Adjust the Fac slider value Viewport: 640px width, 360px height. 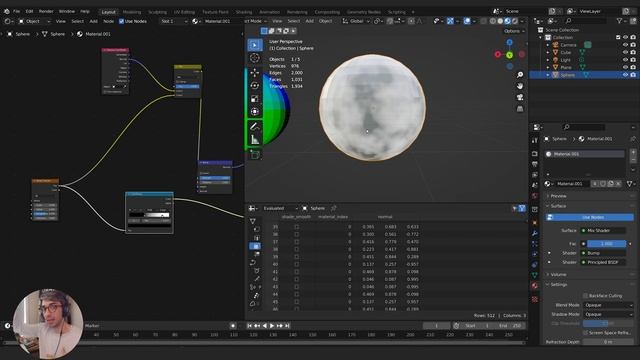607,244
